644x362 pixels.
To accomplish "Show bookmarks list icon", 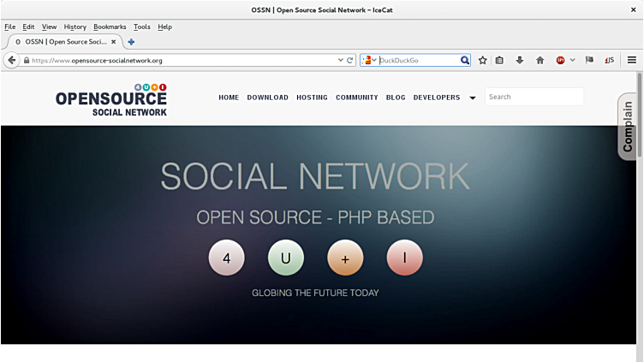I will pos(499,60).
